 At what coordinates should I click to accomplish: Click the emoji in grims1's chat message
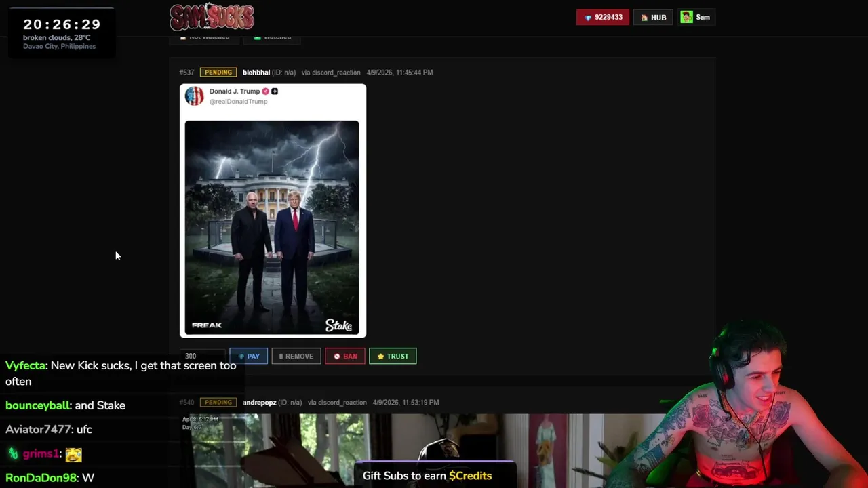tap(73, 455)
